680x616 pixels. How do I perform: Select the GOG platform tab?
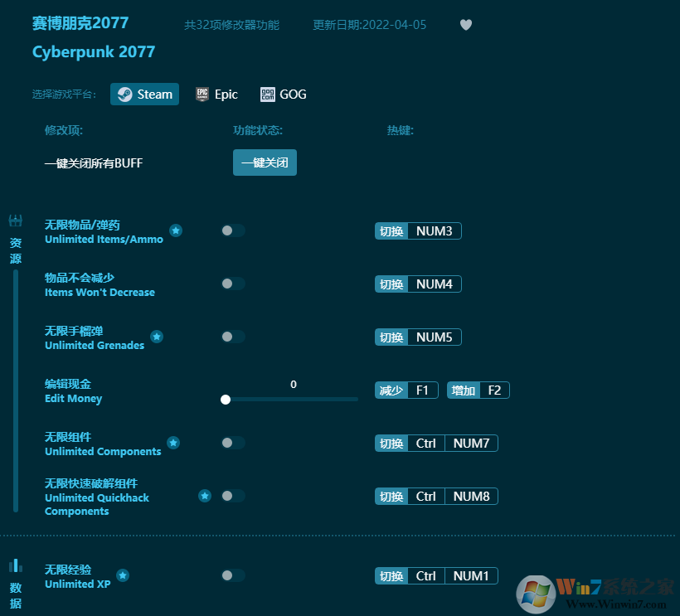pos(283,94)
